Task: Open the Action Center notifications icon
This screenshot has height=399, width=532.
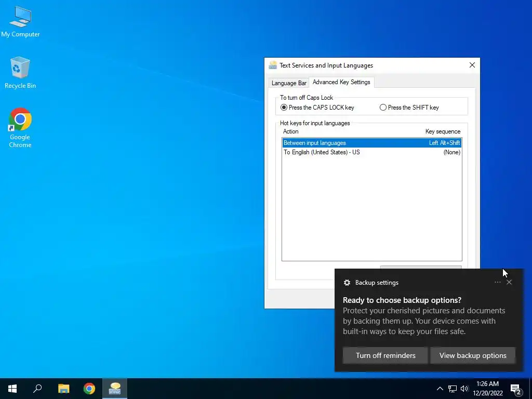Action: tap(516, 389)
